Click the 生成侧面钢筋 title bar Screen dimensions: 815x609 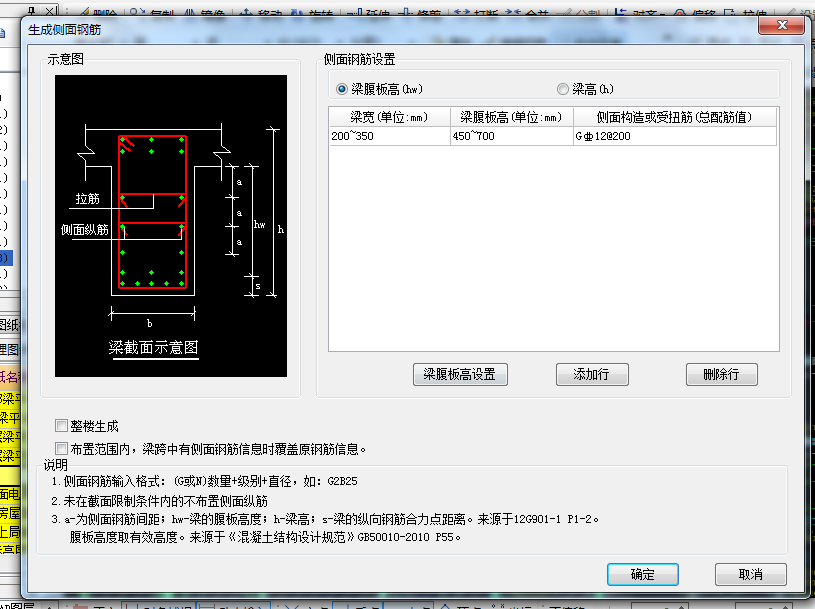tap(390, 30)
